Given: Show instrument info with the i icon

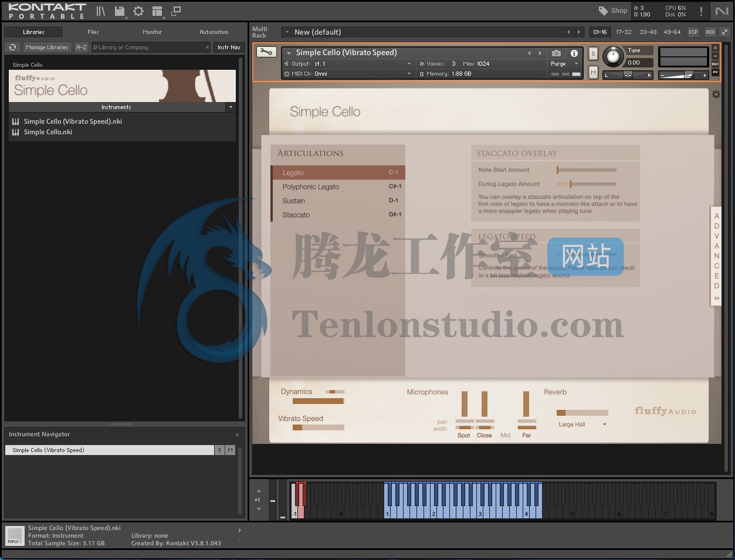Looking at the screenshot, I should (x=574, y=53).
